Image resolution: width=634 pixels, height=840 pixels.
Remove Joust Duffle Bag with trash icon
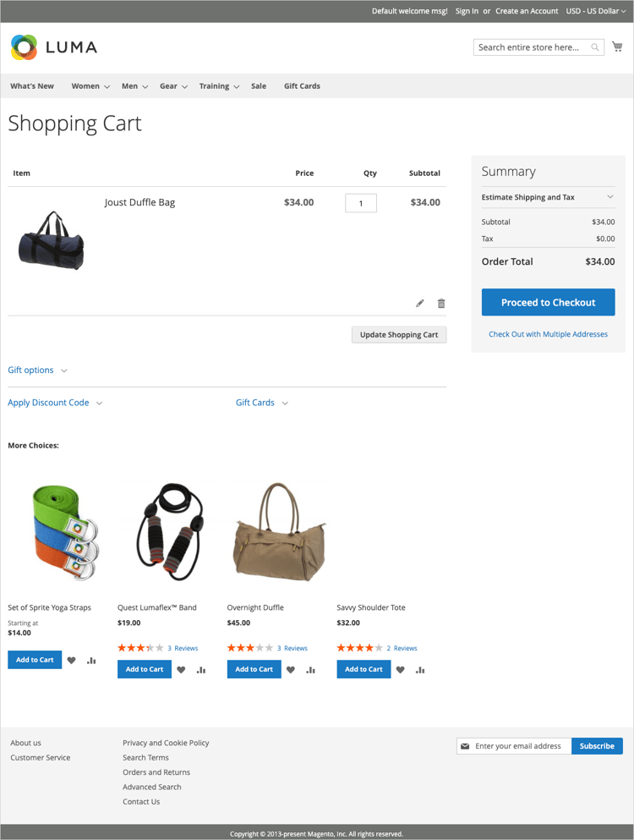click(441, 303)
